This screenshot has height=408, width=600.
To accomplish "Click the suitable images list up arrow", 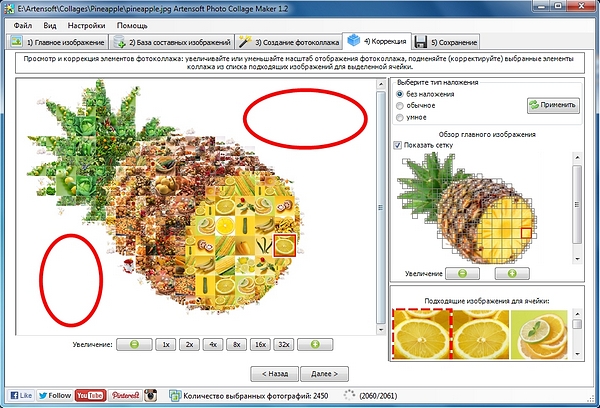I will tap(577, 314).
